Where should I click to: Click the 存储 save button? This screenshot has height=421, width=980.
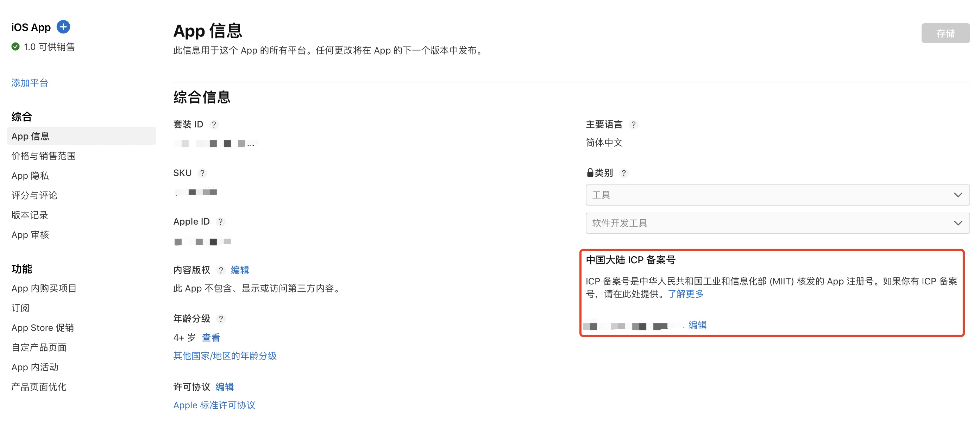click(945, 33)
